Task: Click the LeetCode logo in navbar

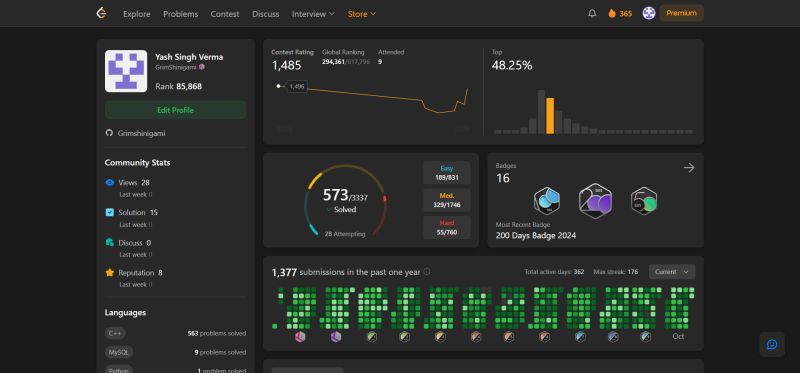Action: (102, 13)
